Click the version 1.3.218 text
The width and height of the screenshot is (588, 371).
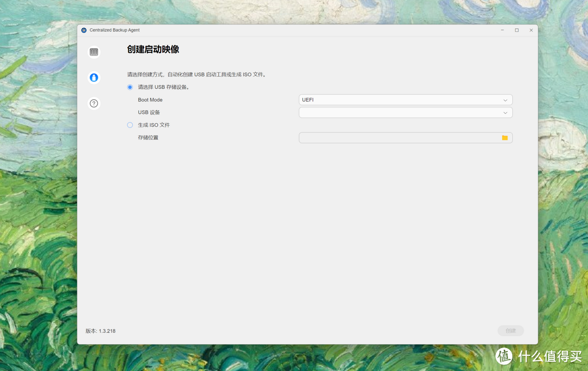(101, 331)
